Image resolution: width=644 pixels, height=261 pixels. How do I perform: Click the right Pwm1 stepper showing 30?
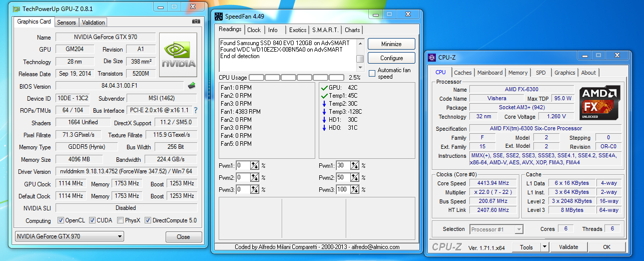(355, 165)
